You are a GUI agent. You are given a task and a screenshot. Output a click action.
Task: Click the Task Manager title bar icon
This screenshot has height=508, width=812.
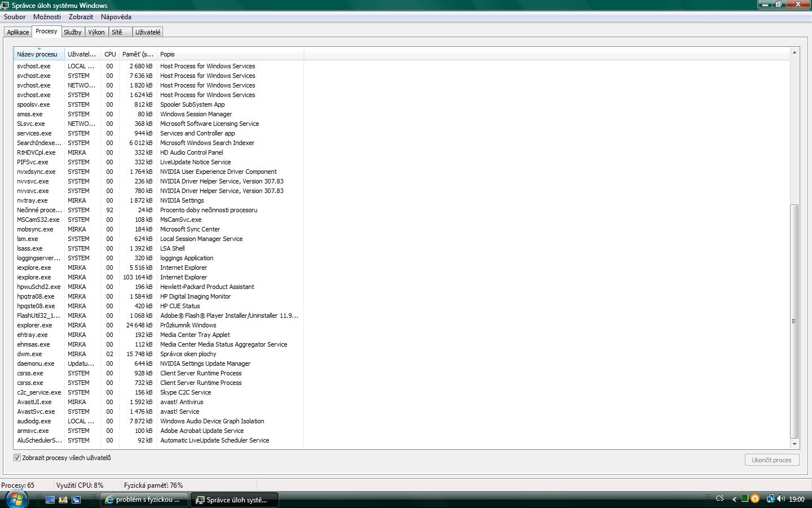point(6,5)
